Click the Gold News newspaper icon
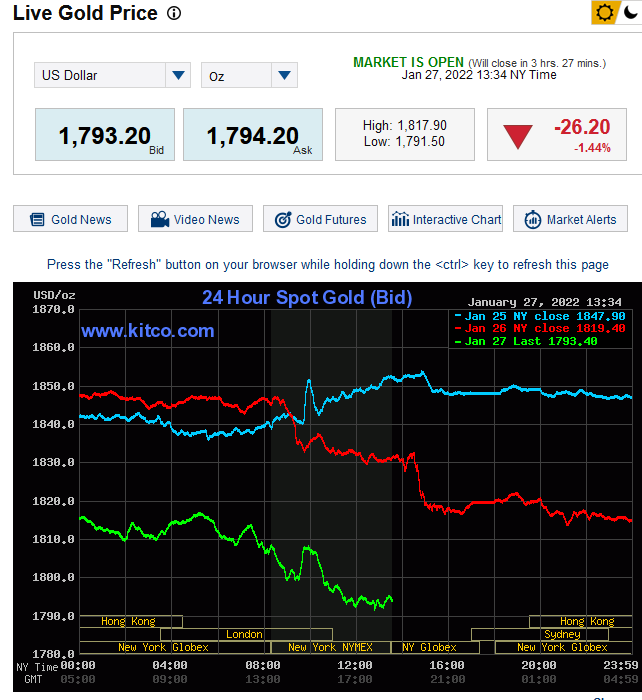This screenshot has width=642, height=700. [x=37, y=219]
